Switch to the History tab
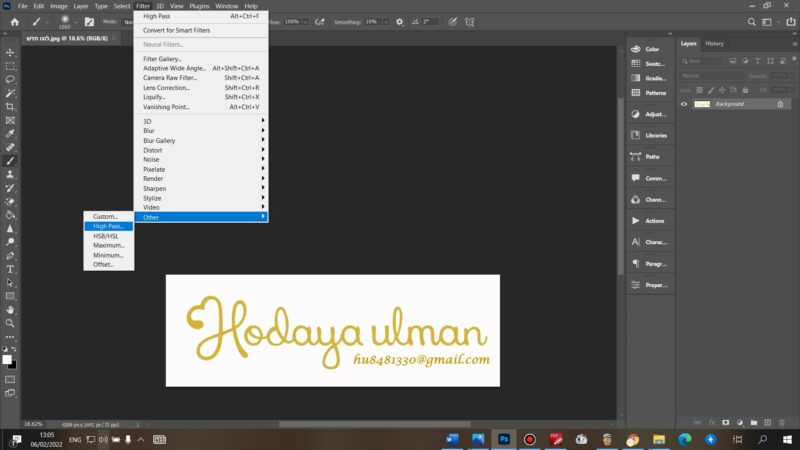The width and height of the screenshot is (800, 450). click(714, 43)
